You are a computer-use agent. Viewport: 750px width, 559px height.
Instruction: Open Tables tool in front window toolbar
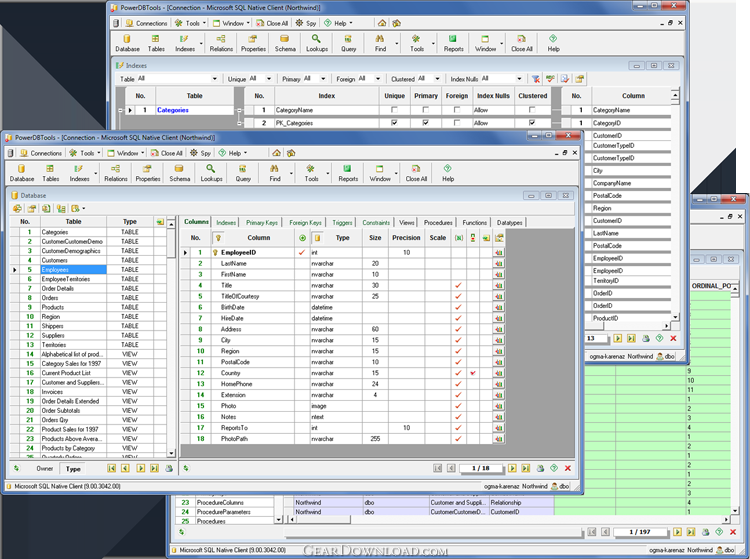click(50, 173)
